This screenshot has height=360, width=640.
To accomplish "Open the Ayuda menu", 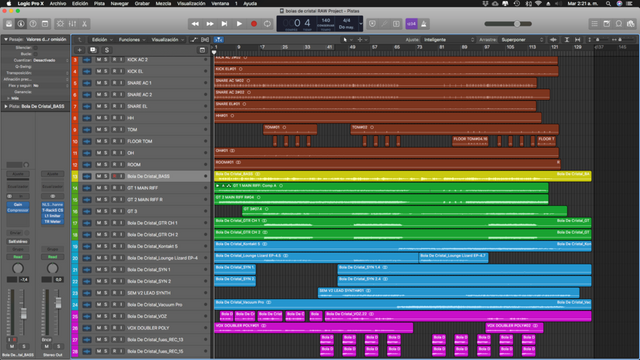I will point(250,3).
